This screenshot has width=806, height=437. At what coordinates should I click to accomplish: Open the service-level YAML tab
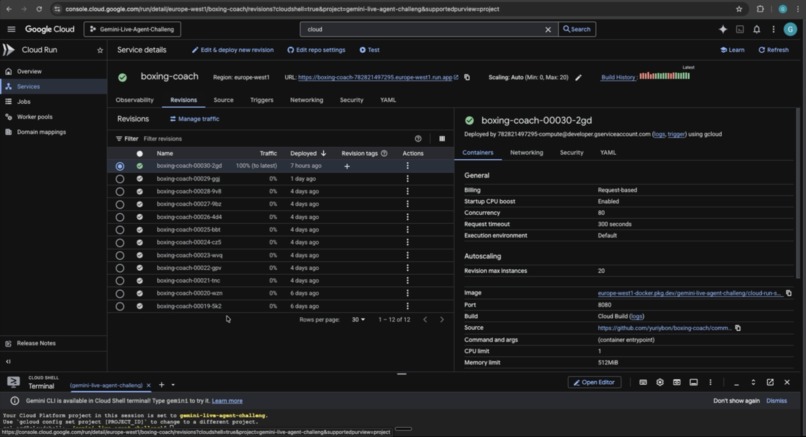pyautogui.click(x=388, y=100)
